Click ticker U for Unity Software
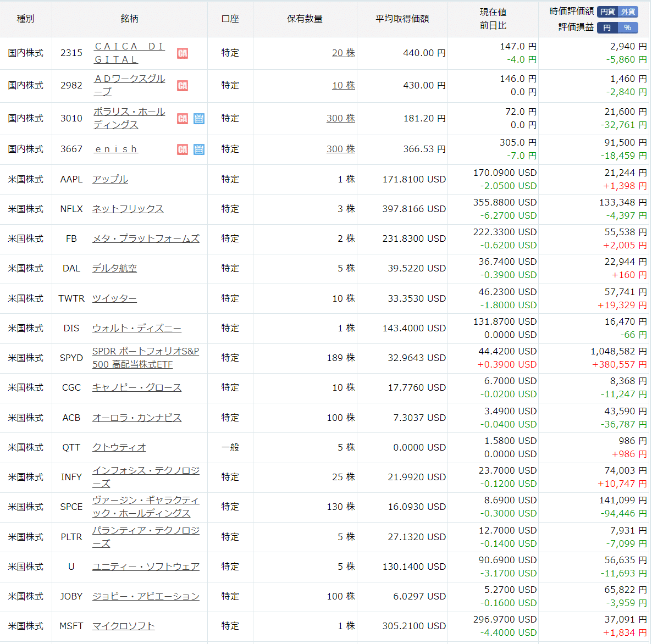The image size is (652, 644). [x=71, y=567]
